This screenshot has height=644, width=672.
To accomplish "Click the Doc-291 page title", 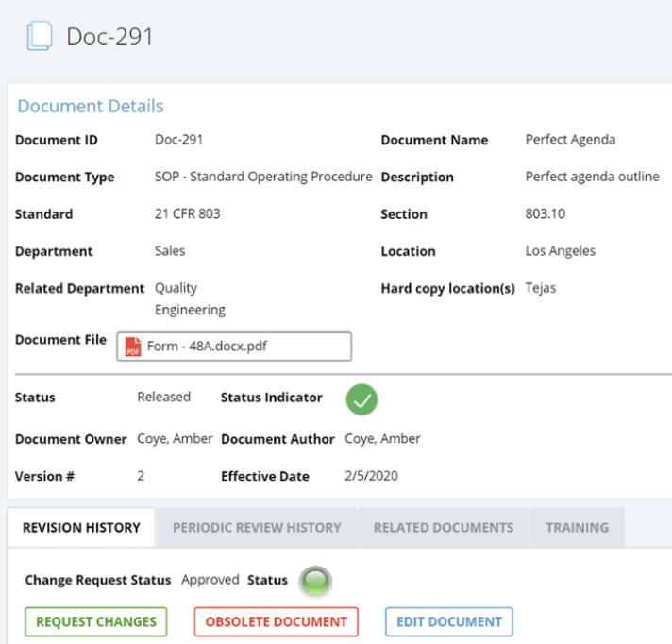I will [x=109, y=37].
